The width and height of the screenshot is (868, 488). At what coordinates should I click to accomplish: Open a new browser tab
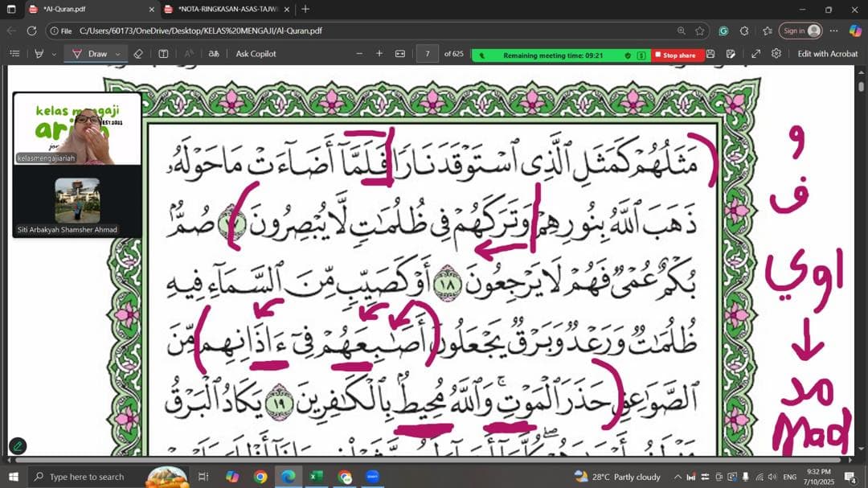tap(305, 10)
